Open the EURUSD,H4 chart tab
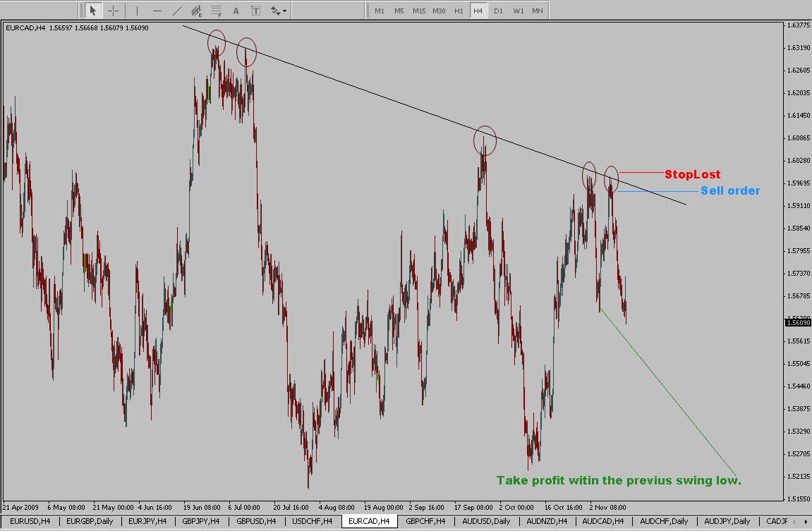The width and height of the screenshot is (812, 531). tap(30, 521)
